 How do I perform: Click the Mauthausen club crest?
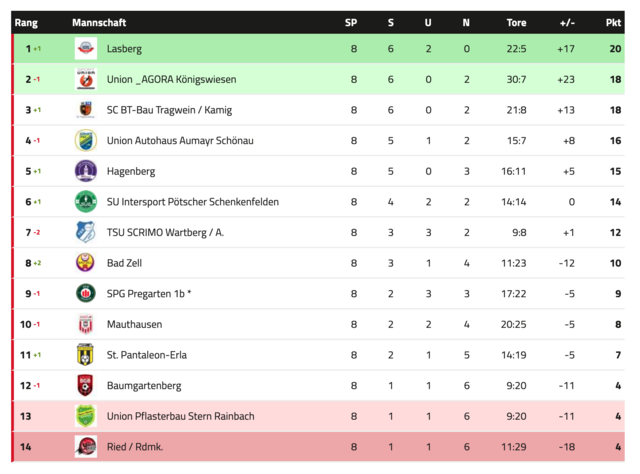(x=86, y=324)
